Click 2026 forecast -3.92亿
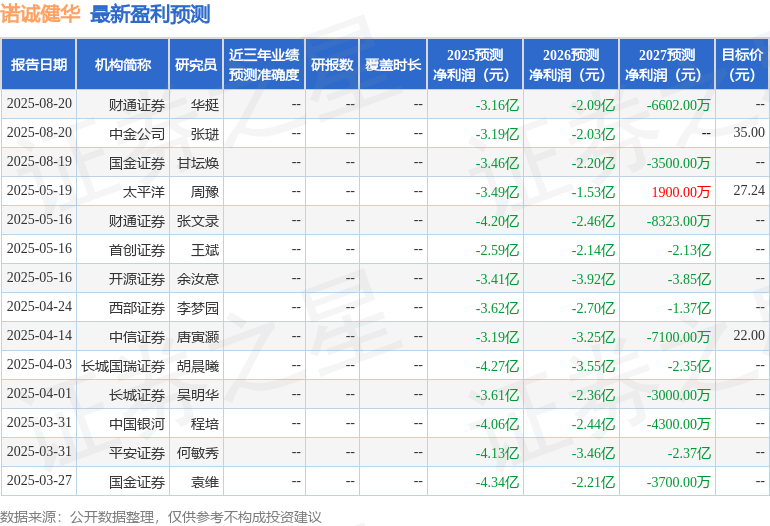This screenshot has width=770, height=526. (x=593, y=279)
